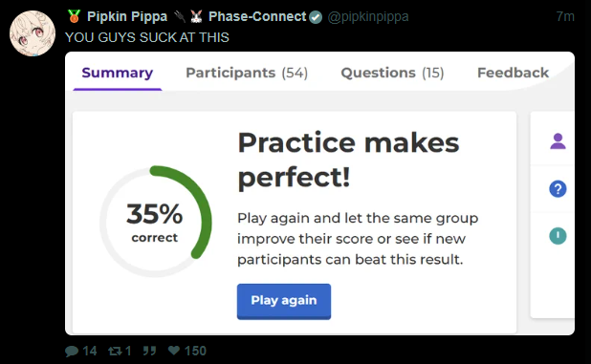Open the Questions (15) tab
Viewport: 591px width, 364px height.
click(392, 73)
